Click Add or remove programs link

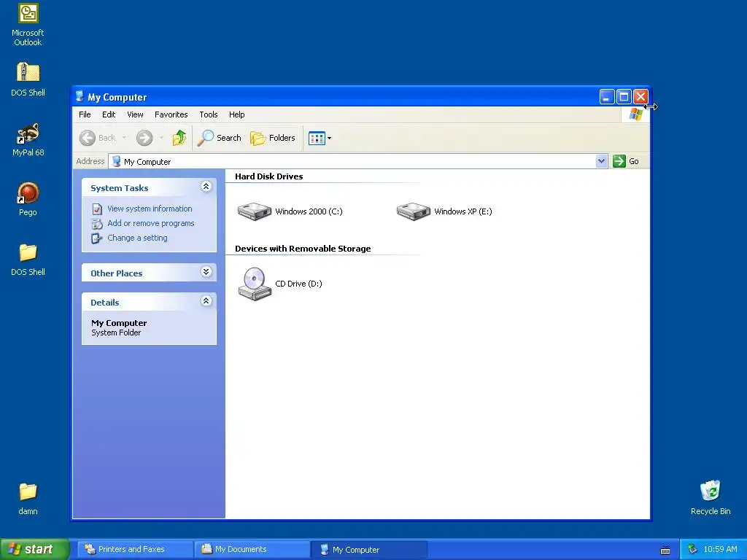(x=150, y=223)
